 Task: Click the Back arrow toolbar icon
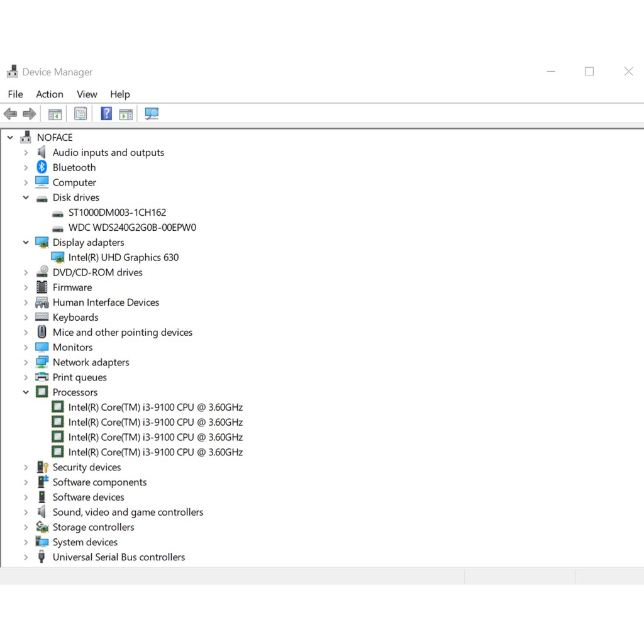tap(10, 114)
